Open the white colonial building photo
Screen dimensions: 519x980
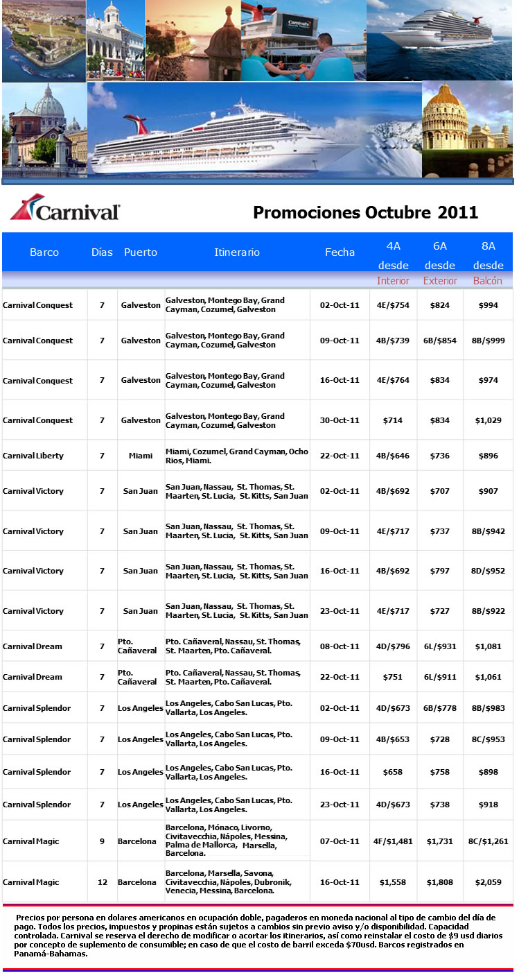pyautogui.click(x=115, y=41)
